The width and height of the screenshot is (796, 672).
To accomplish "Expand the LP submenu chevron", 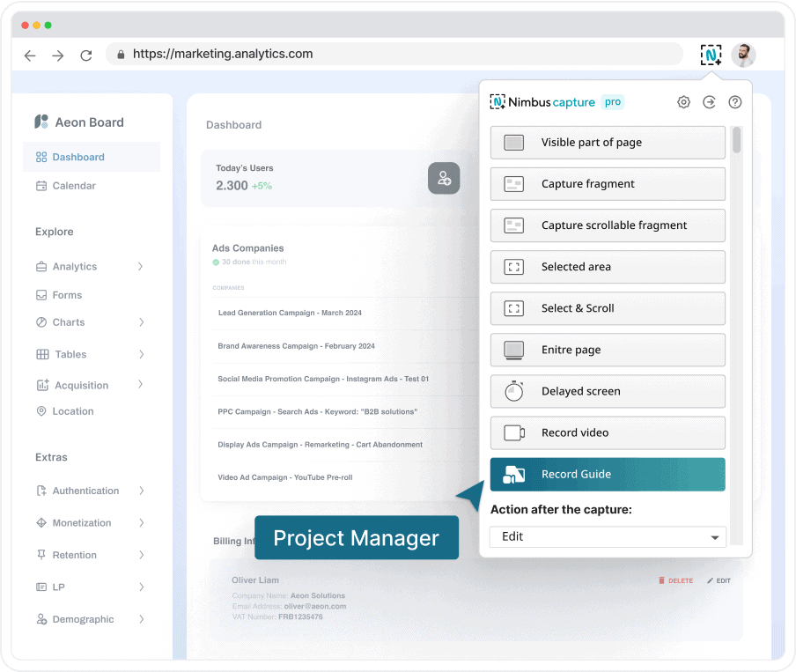I will [142, 587].
